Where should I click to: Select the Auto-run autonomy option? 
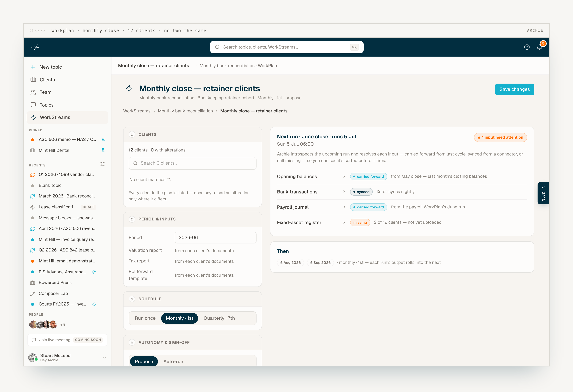(173, 362)
